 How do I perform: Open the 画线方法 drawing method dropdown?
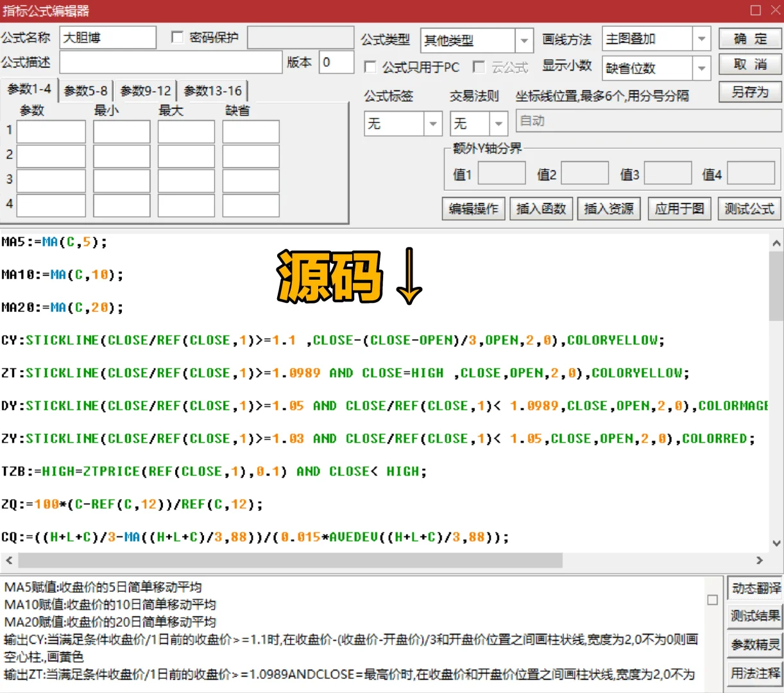(x=703, y=38)
